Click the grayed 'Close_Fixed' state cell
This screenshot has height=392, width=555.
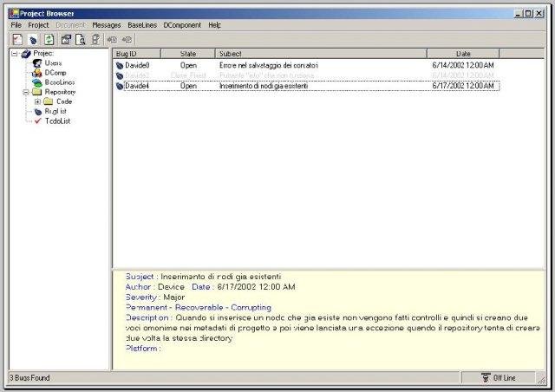pos(188,75)
